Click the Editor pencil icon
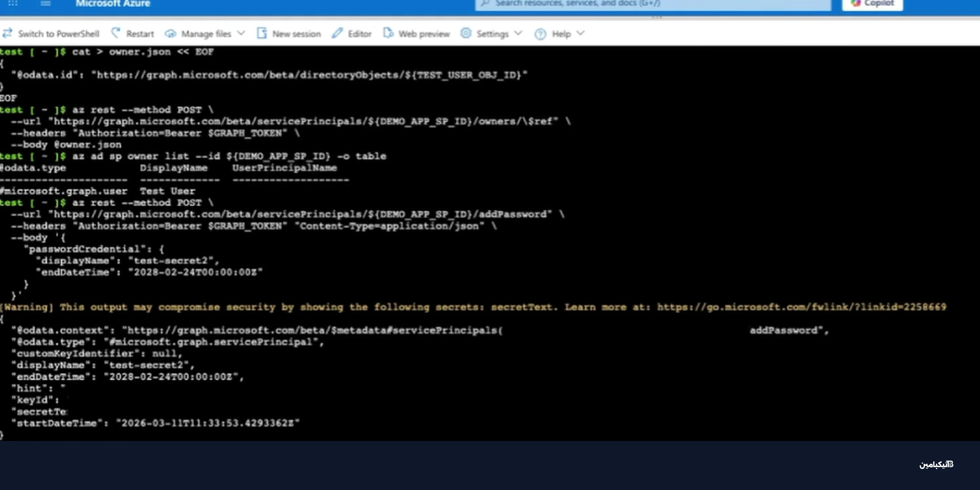 [x=337, y=33]
